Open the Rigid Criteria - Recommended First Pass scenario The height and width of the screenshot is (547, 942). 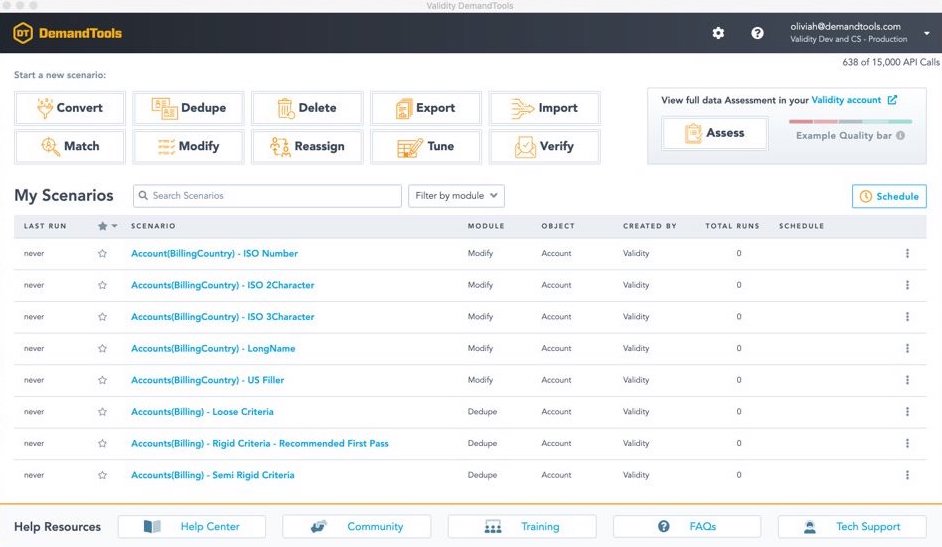260,444
